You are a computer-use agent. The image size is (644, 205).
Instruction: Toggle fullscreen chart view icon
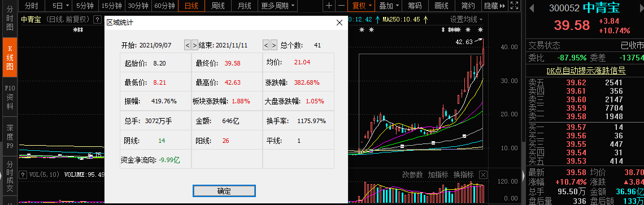click(514, 6)
